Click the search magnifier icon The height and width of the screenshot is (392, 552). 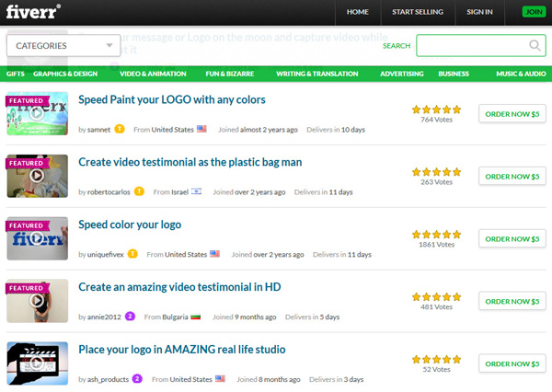pyautogui.click(x=535, y=45)
